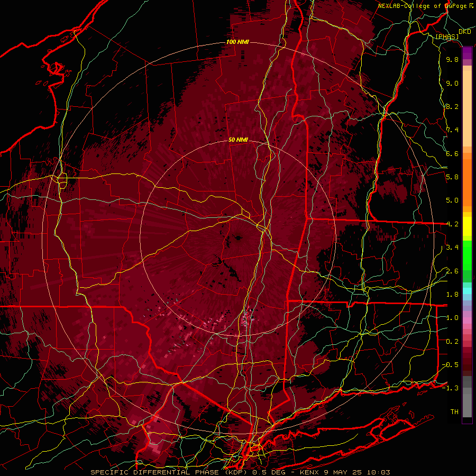
Task: Pick the pink swatch near 1.0
Action: tap(467, 321)
